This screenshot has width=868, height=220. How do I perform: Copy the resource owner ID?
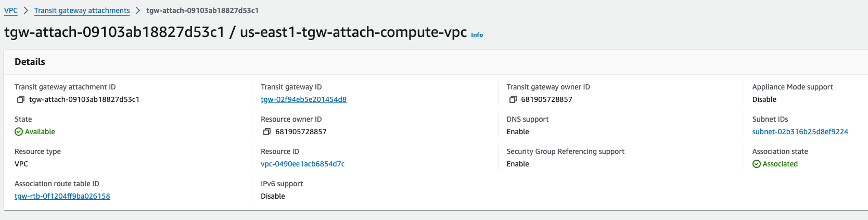267,132
